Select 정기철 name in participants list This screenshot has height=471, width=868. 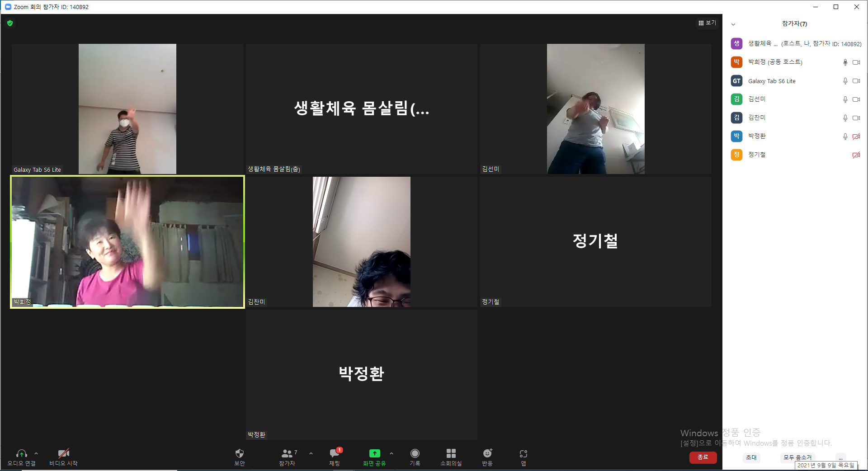click(x=757, y=155)
